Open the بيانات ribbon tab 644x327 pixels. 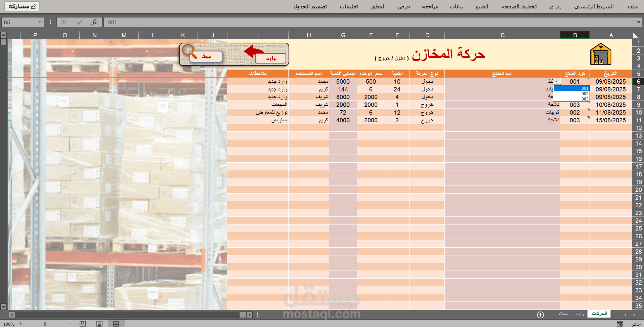(x=457, y=6)
